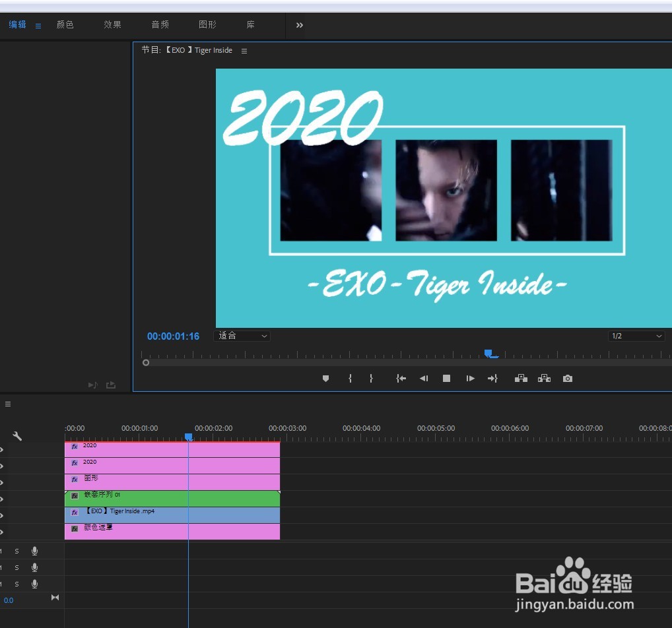Click fx badge on Tiger Inside.mp4 clip
This screenshot has width=672, height=628.
75,513
